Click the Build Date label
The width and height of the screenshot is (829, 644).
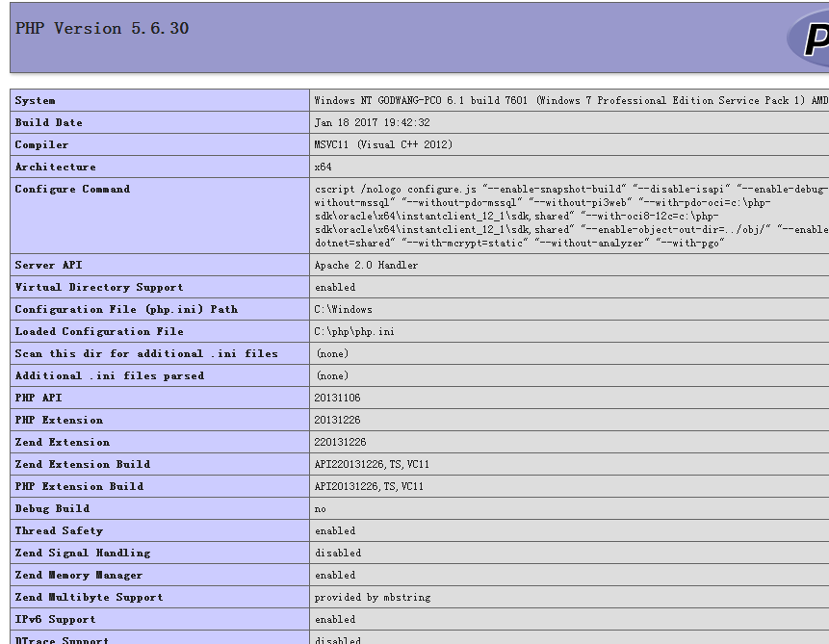(x=49, y=122)
